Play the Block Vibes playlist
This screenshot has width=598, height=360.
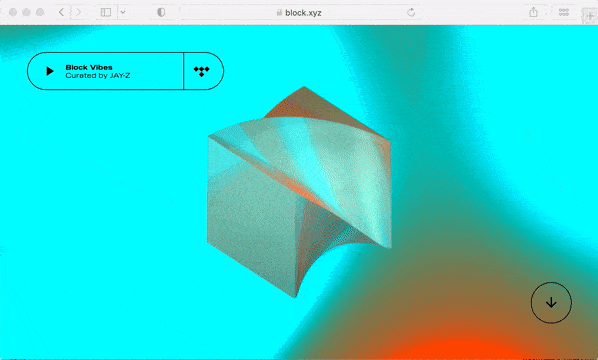point(50,71)
